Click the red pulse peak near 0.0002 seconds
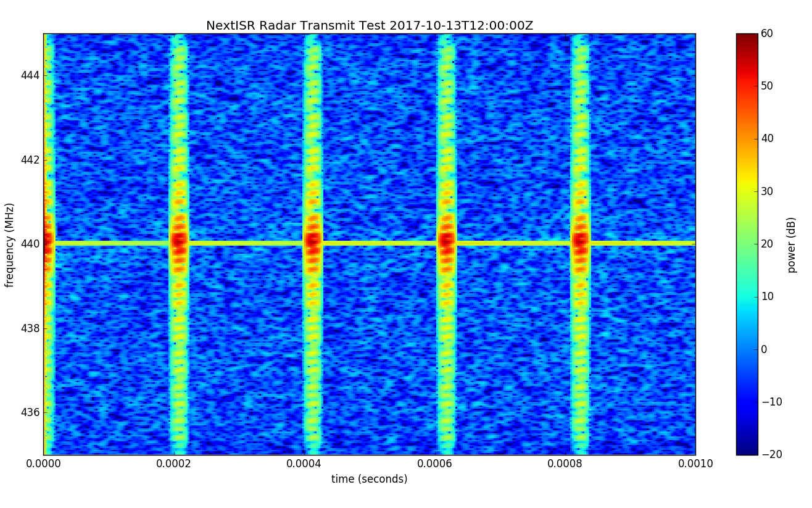Viewport: 812px width, 508px height. [179, 240]
